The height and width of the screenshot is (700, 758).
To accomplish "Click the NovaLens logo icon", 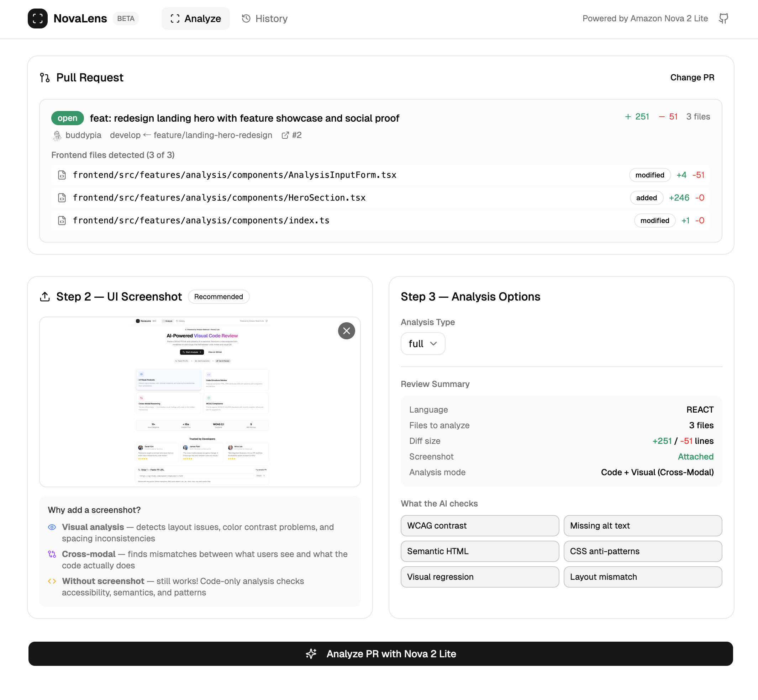I will tap(37, 18).
